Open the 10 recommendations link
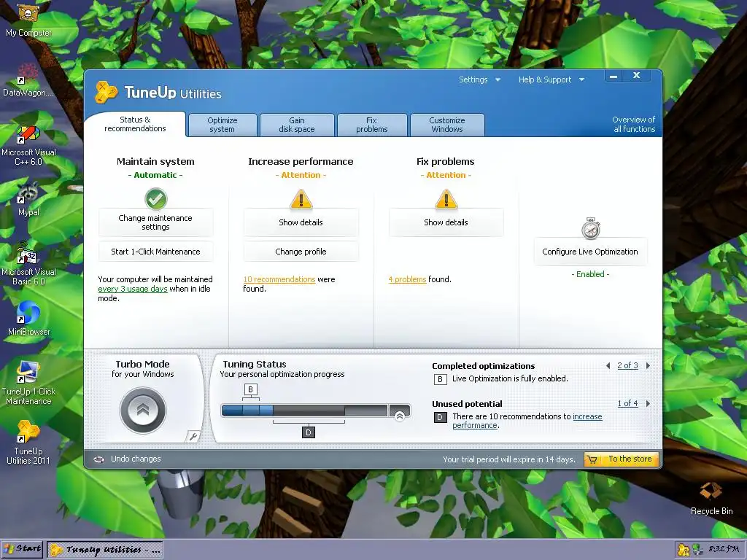 point(279,279)
